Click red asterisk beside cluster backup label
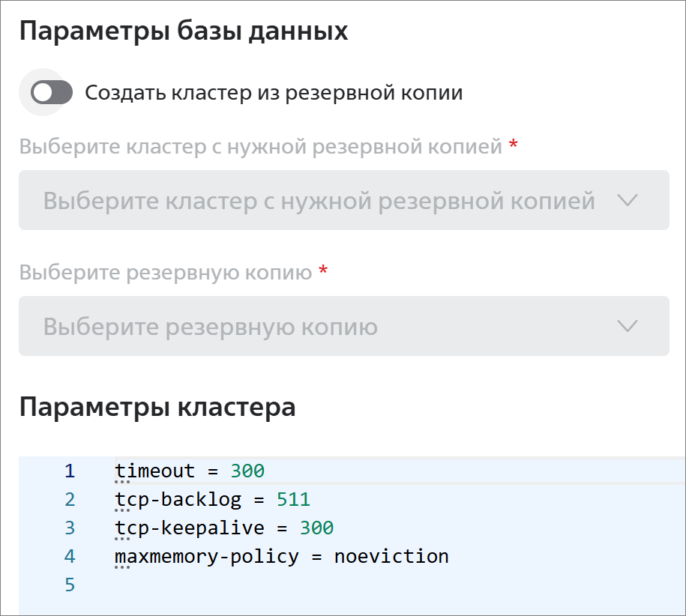The height and width of the screenshot is (616, 686). click(513, 143)
